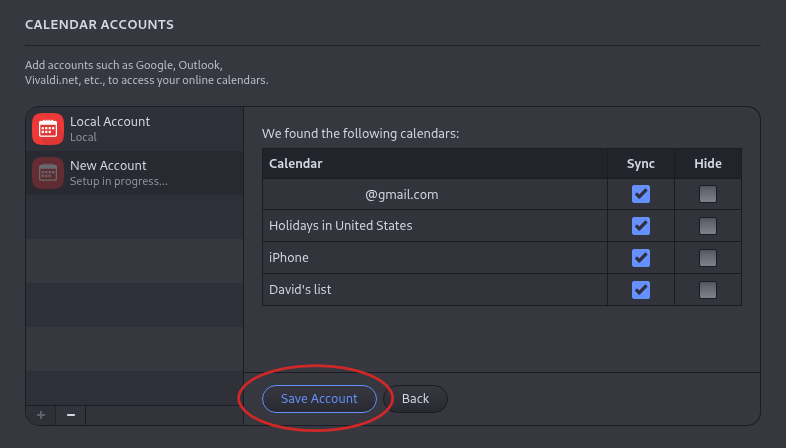Hide the David's list calendar
The height and width of the screenshot is (448, 786).
click(x=708, y=290)
